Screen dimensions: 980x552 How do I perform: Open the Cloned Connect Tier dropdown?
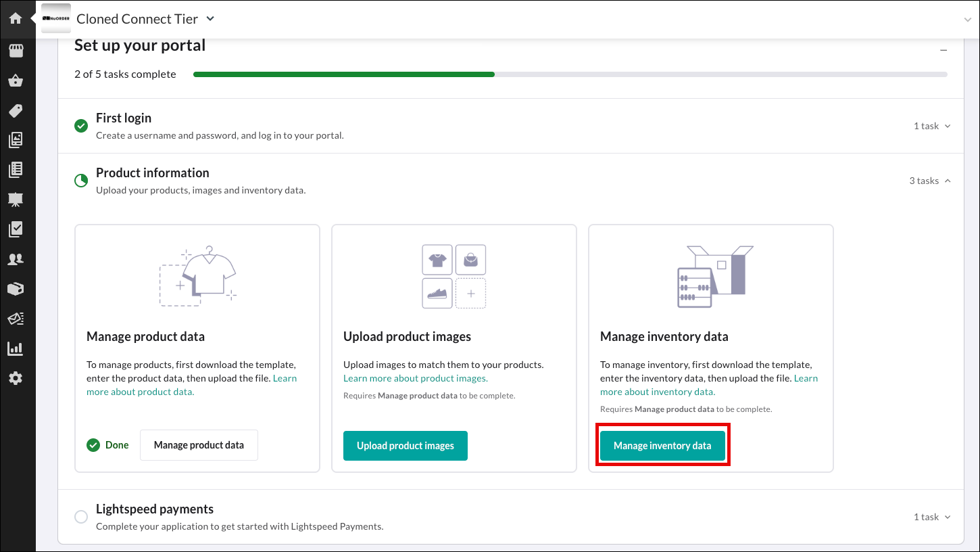point(210,19)
